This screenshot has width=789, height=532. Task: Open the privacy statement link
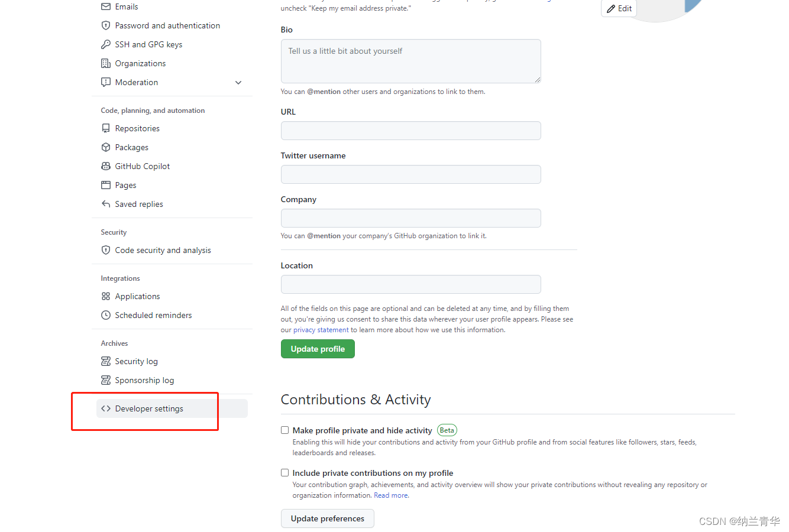click(x=321, y=329)
